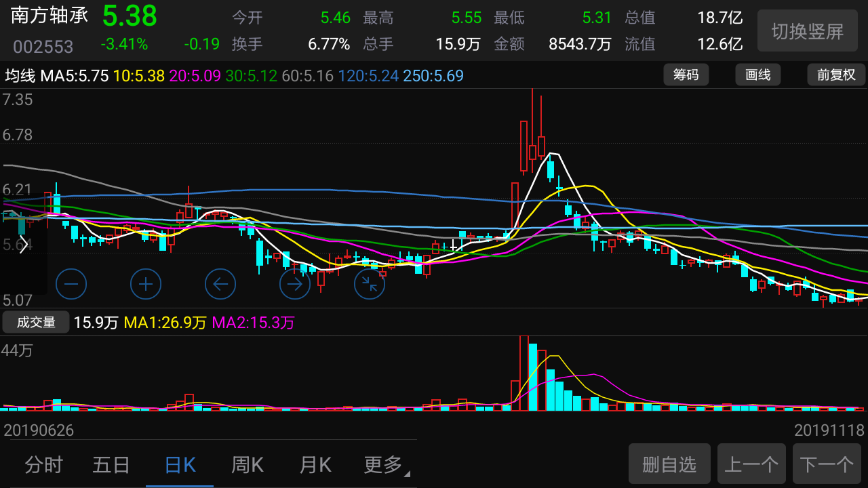Click the highest price value 5.55
This screenshot has height=488, width=868.
pyautogui.click(x=467, y=18)
